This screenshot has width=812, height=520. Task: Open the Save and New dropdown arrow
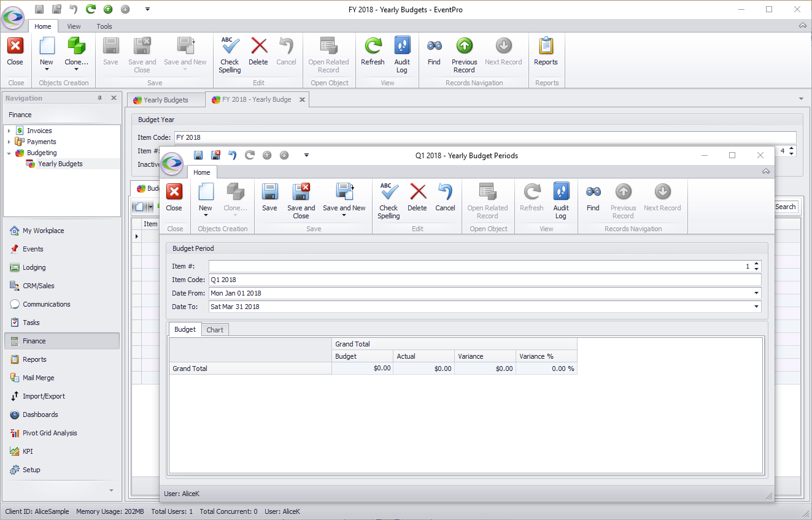pos(344,216)
